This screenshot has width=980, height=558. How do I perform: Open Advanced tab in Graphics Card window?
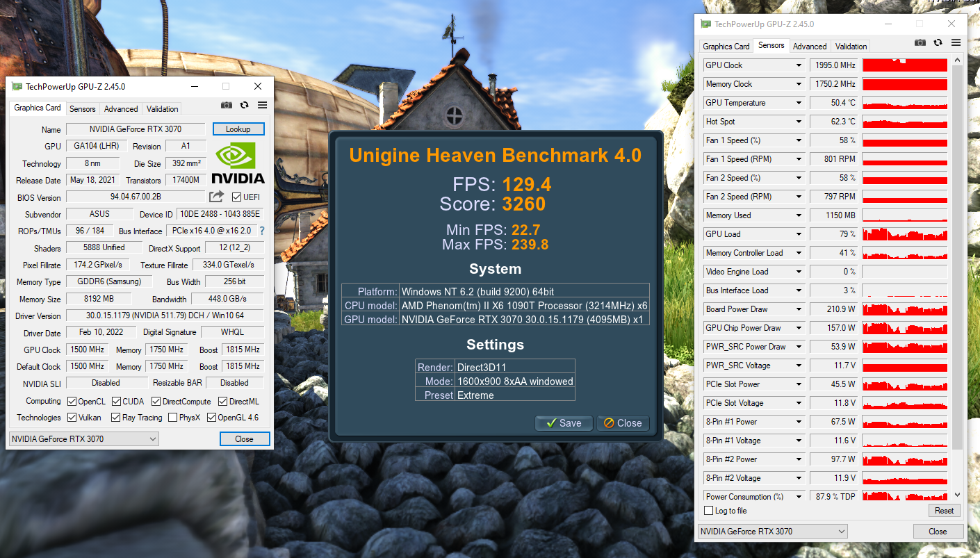(121, 109)
